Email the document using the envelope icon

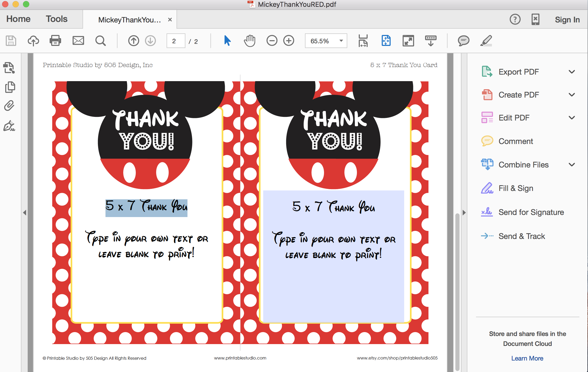[78, 41]
